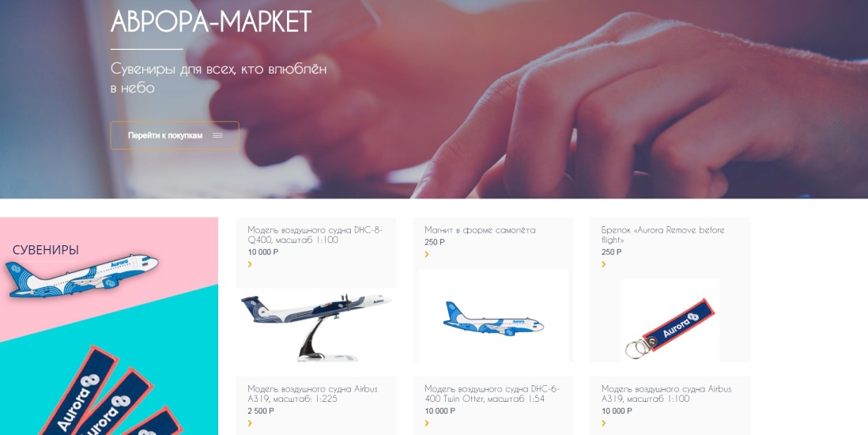Open the 'Модель воздушного судна DHC-8-Q400' product title
The height and width of the screenshot is (435, 868).
click(315, 235)
